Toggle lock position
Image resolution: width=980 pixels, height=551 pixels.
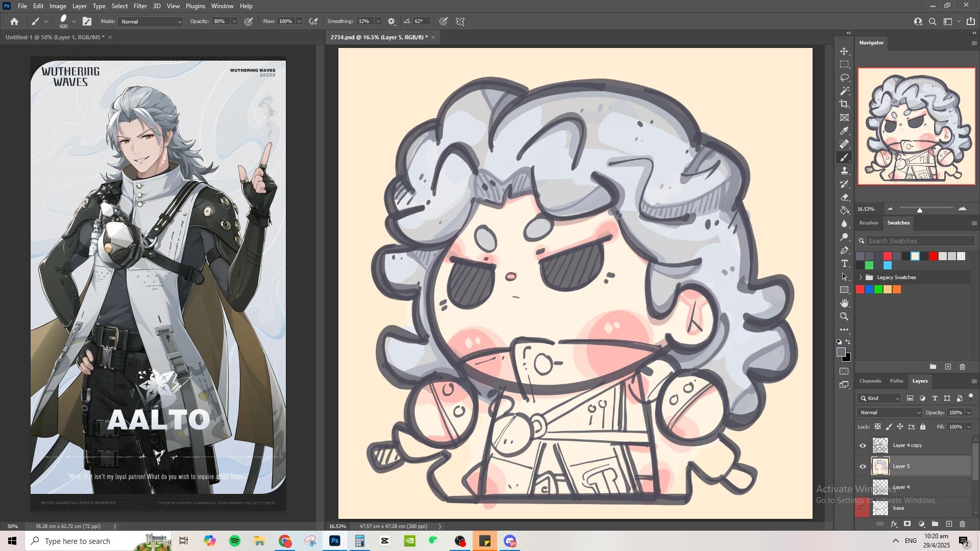tap(900, 427)
